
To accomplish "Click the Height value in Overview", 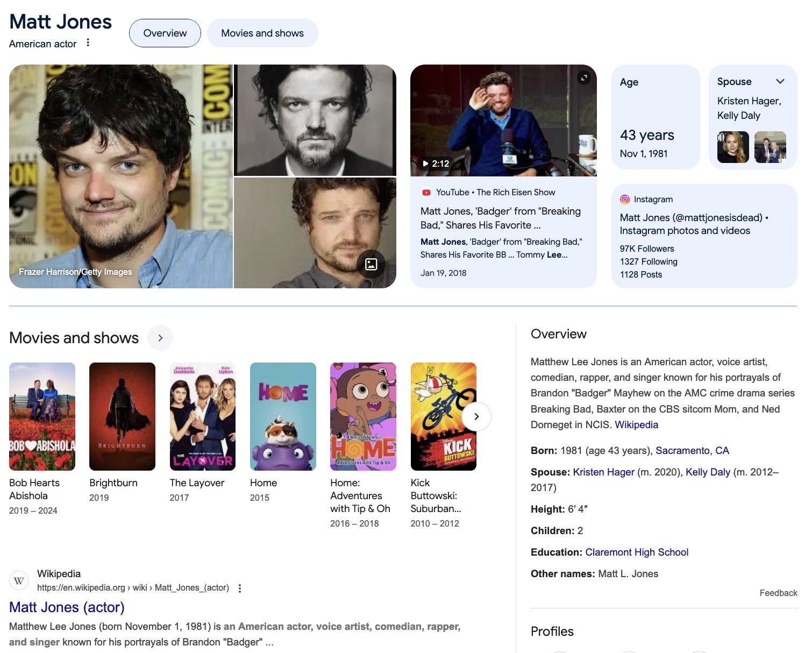I will pos(578,509).
